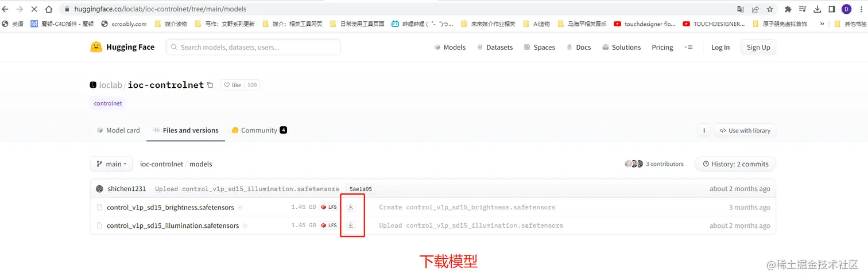Open Chrome downloads icon
Image resolution: width=868 pixels, height=280 pixels.
[x=817, y=9]
